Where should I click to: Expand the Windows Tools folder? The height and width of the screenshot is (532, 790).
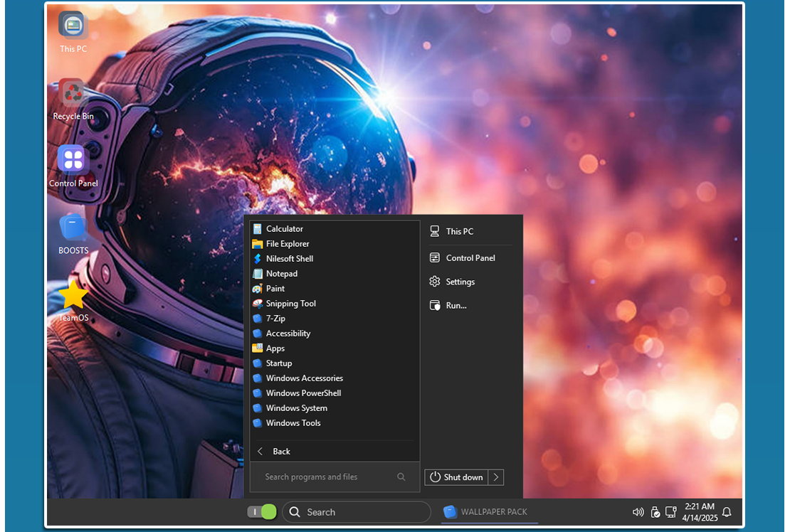(293, 423)
